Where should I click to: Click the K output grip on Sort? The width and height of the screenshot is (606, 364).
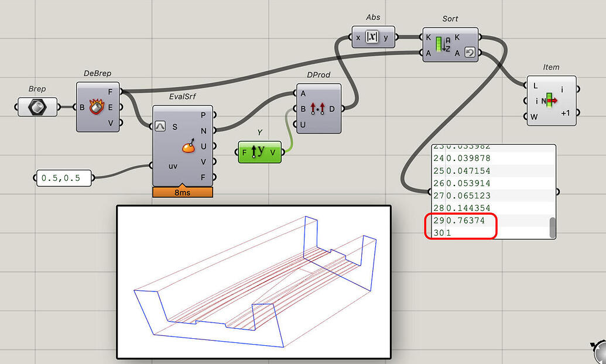[481, 36]
